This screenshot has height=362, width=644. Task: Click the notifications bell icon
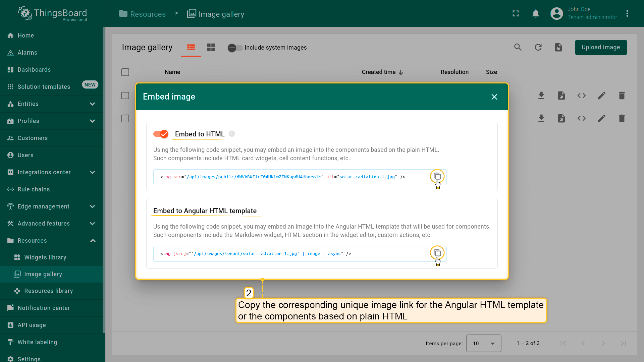click(x=536, y=13)
